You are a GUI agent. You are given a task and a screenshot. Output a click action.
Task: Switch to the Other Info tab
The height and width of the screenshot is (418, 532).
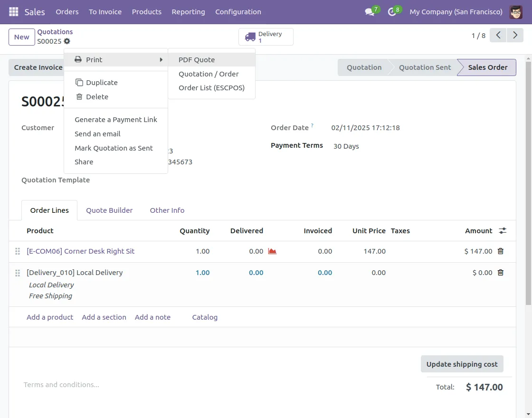pyautogui.click(x=167, y=210)
